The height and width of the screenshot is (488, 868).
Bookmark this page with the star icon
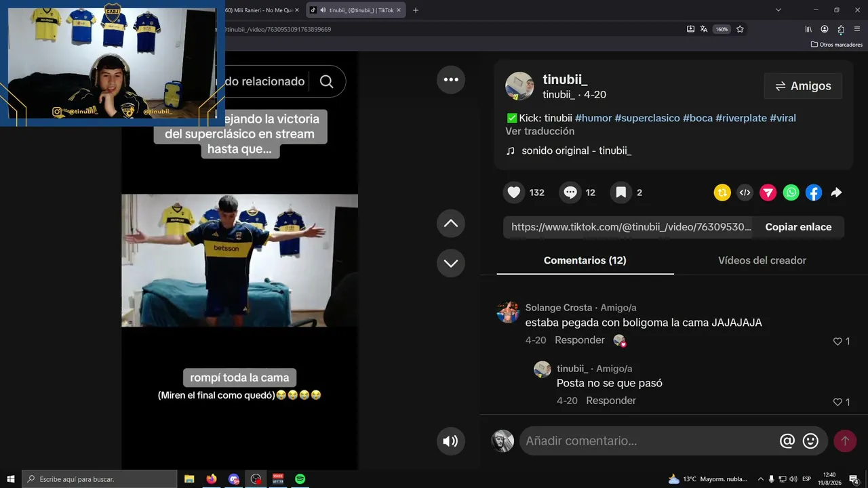coord(740,29)
